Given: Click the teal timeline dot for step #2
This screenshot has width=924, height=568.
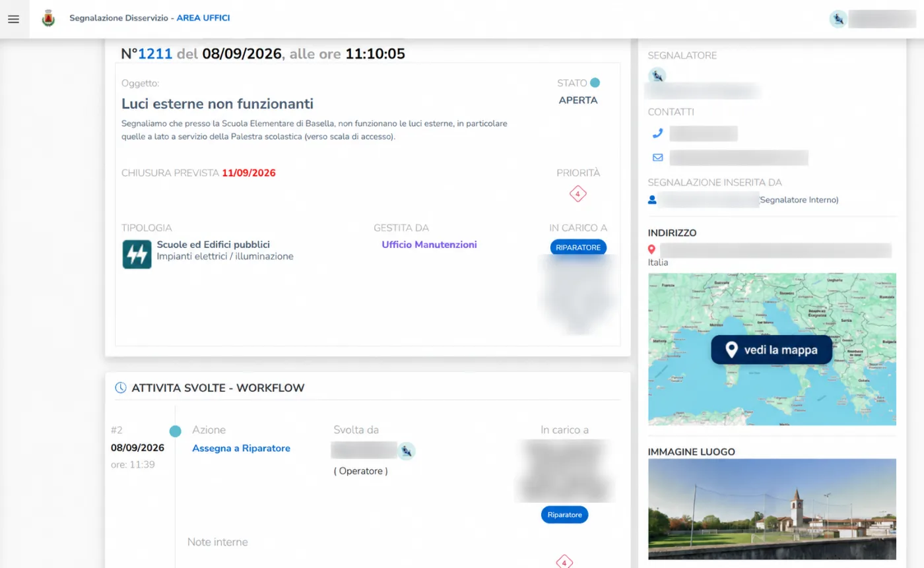Looking at the screenshot, I should (175, 431).
